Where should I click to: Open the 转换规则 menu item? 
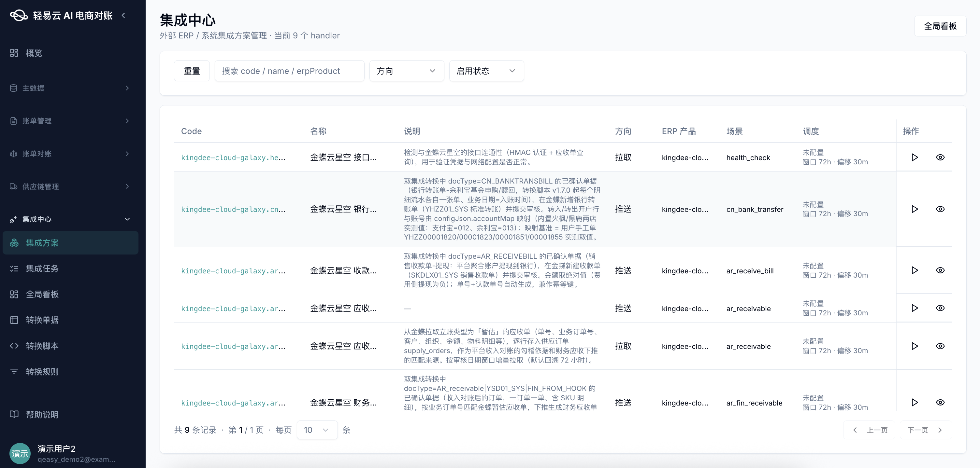click(x=70, y=371)
